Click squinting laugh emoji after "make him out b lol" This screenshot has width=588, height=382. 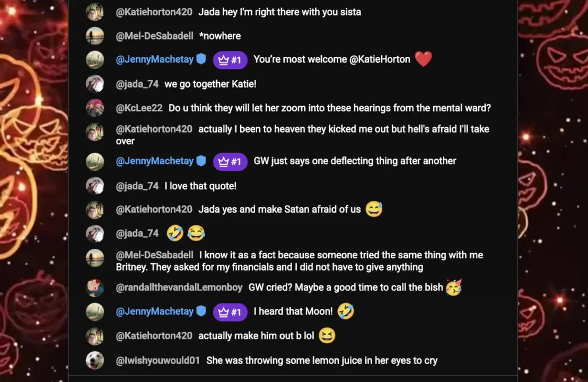(328, 336)
